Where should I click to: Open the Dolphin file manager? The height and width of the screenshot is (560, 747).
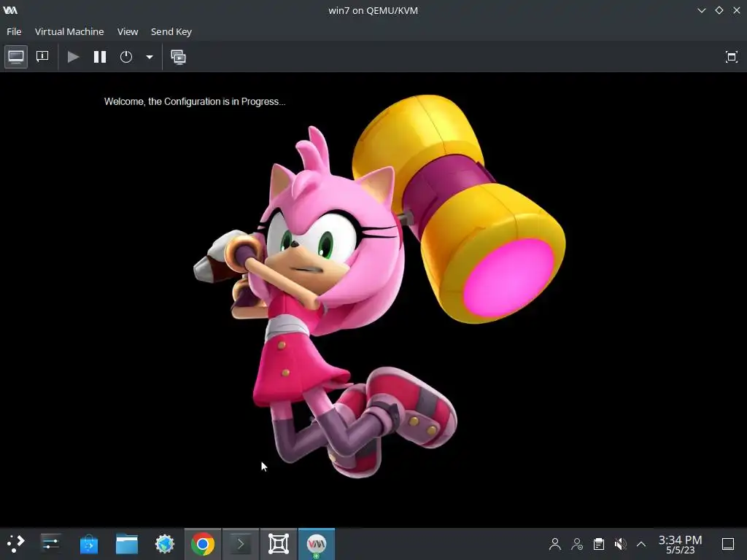point(127,544)
